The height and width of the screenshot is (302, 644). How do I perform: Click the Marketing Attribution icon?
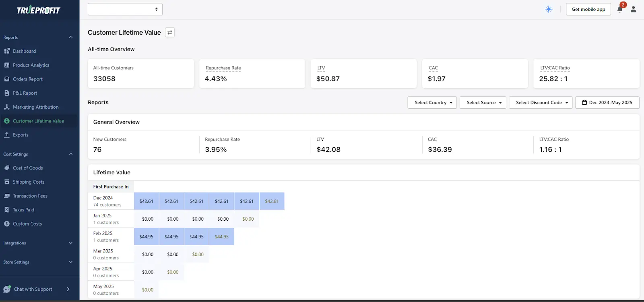(7, 107)
